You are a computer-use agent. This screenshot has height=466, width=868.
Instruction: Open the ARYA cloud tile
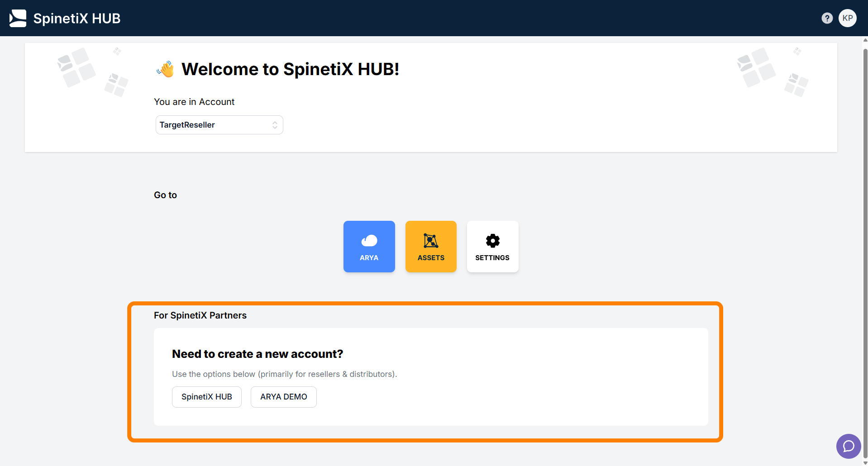tap(369, 247)
